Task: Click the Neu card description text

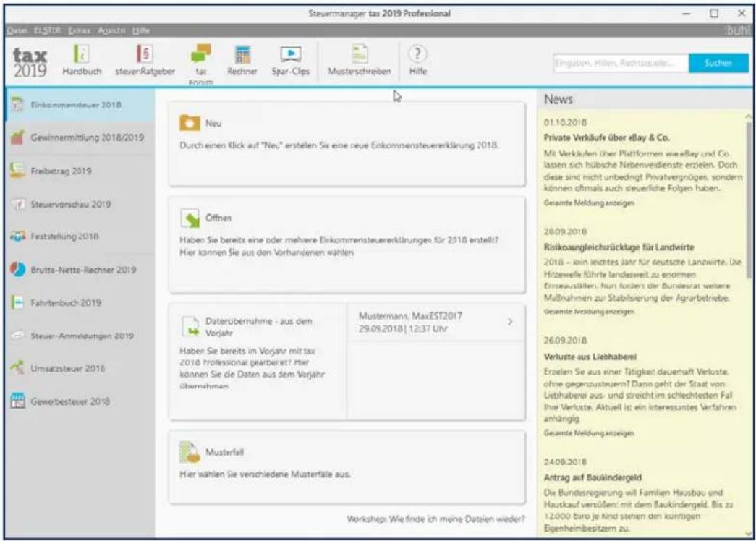Action: click(339, 145)
